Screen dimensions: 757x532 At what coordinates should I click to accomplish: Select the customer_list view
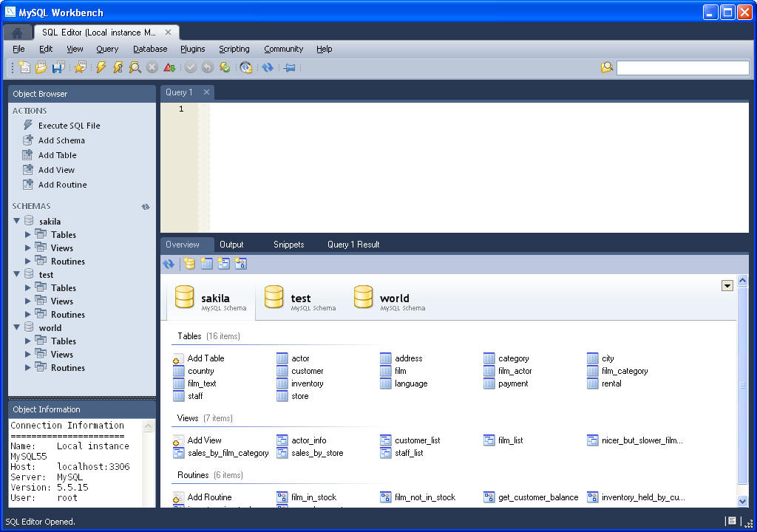[410, 440]
